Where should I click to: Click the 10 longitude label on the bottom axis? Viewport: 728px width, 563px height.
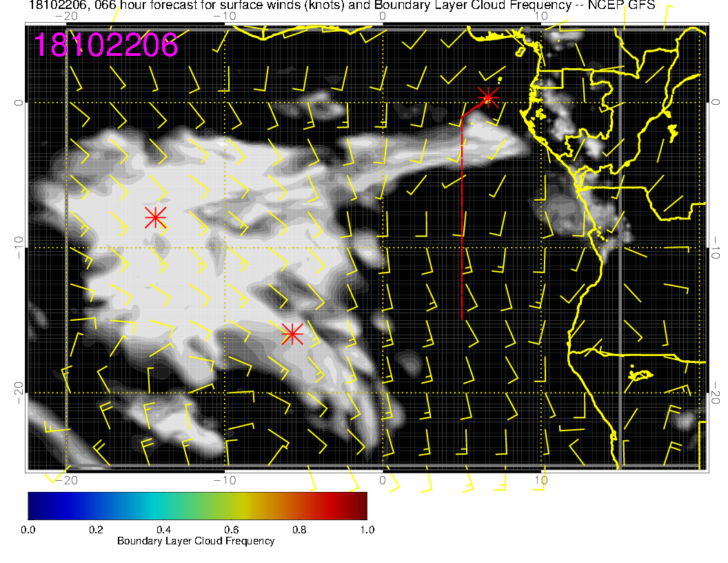[x=541, y=480]
